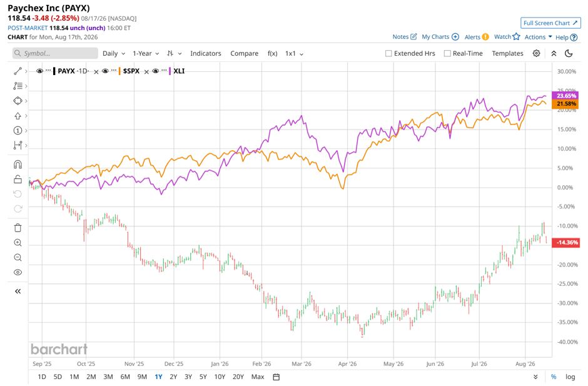
Task: Set range to Max
Action: (x=258, y=377)
